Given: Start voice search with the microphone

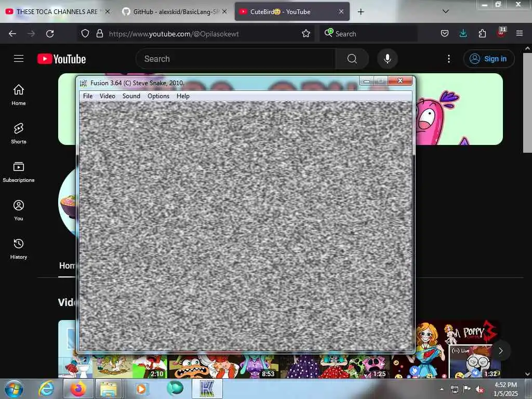Looking at the screenshot, I should click(388, 59).
